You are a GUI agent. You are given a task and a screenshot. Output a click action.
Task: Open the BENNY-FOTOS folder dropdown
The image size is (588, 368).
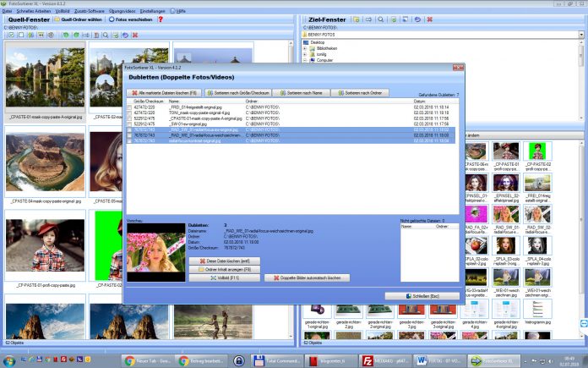pyautogui.click(x=581, y=35)
